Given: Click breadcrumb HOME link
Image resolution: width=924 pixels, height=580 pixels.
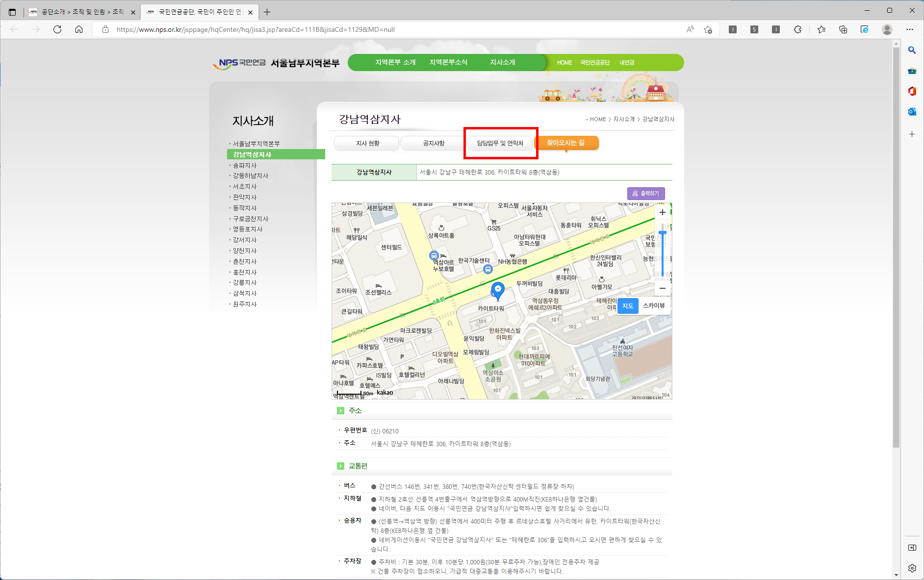Looking at the screenshot, I should click(598, 119).
